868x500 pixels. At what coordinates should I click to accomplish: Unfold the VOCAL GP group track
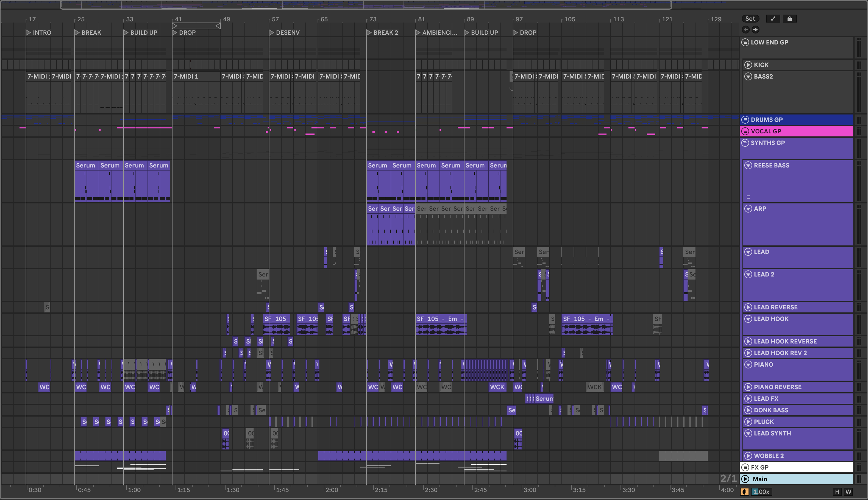745,131
